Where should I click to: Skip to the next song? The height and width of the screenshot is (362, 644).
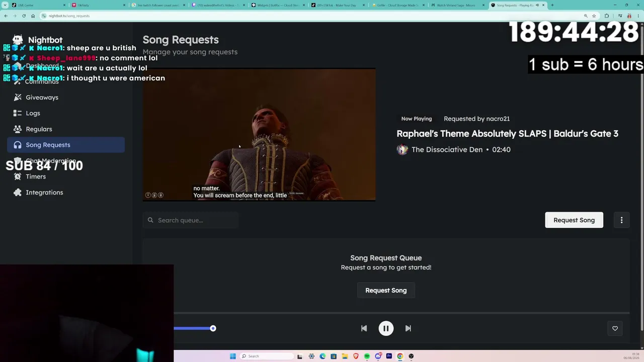point(408,328)
